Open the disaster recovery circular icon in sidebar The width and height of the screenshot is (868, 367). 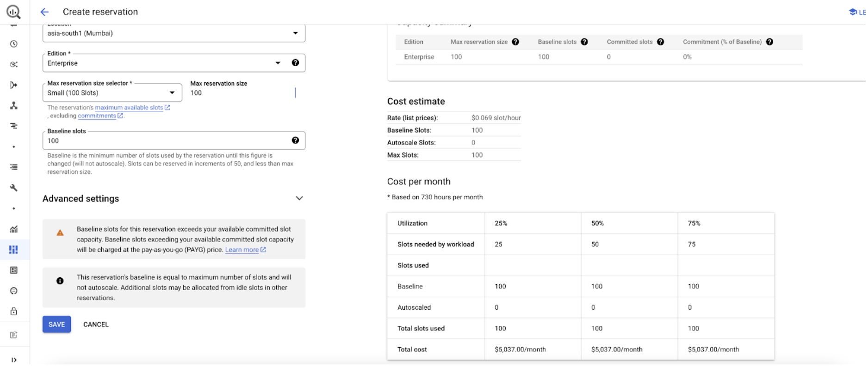coord(14,291)
